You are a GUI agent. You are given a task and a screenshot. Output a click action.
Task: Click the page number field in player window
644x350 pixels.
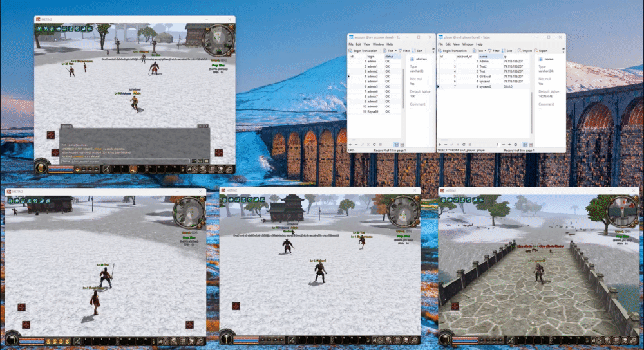coord(497,145)
